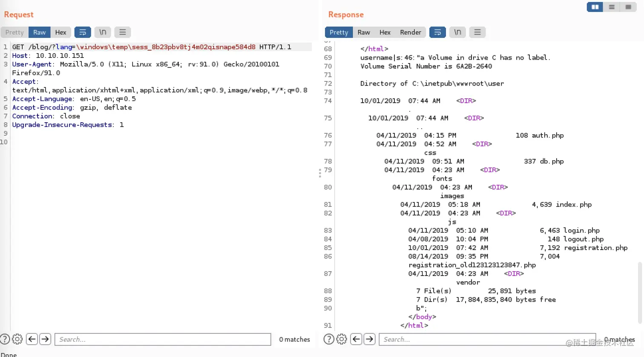
Task: Focus the Request search input field
Action: [163, 339]
